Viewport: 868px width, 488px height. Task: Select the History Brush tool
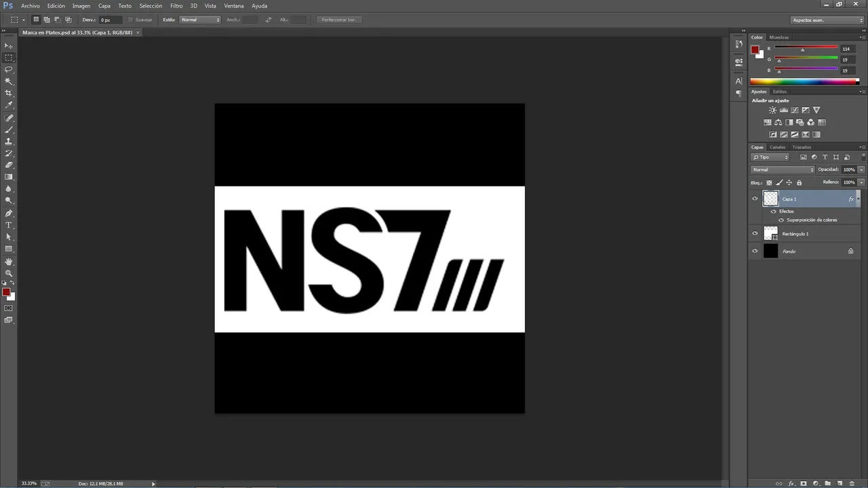pyautogui.click(x=9, y=153)
